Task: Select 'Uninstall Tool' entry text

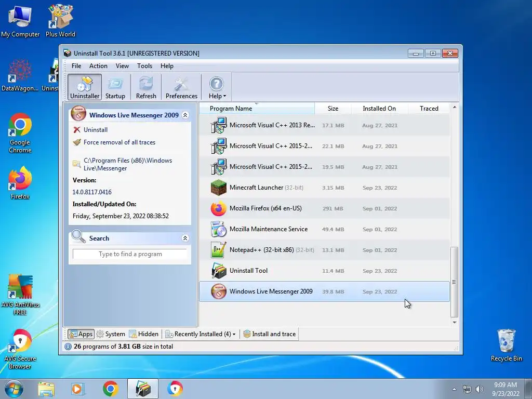Action: click(249, 271)
